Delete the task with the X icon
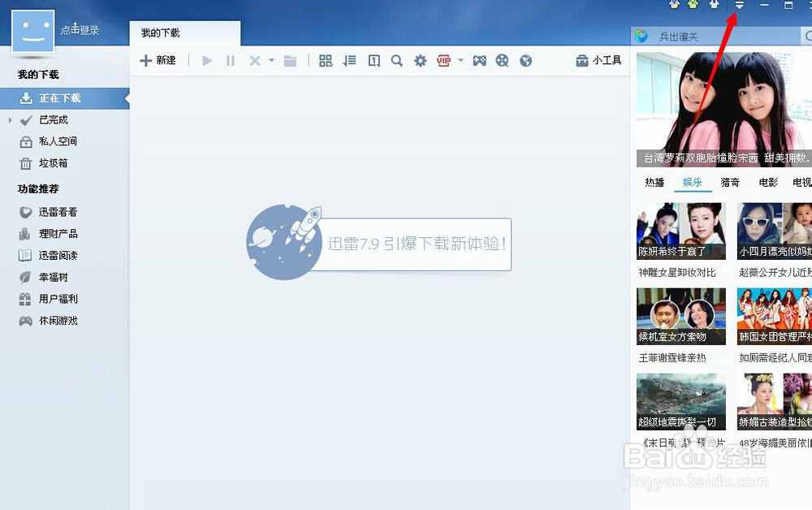 coord(255,61)
